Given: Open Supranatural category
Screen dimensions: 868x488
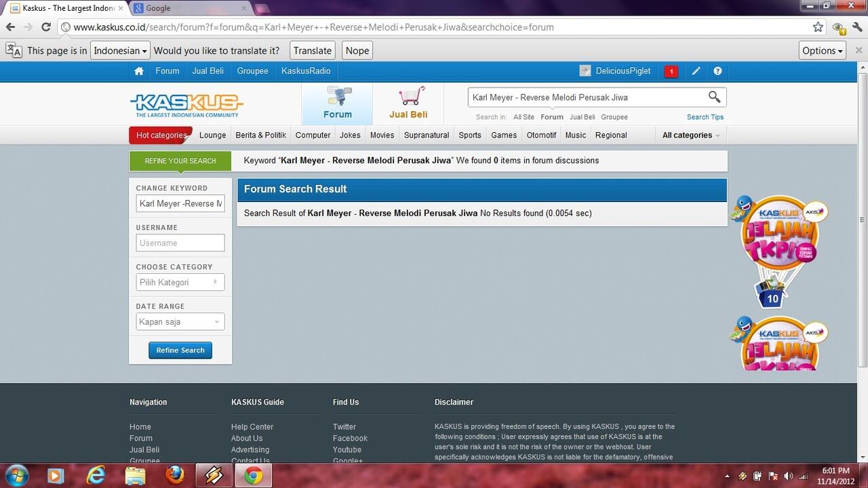Looking at the screenshot, I should pyautogui.click(x=427, y=135).
